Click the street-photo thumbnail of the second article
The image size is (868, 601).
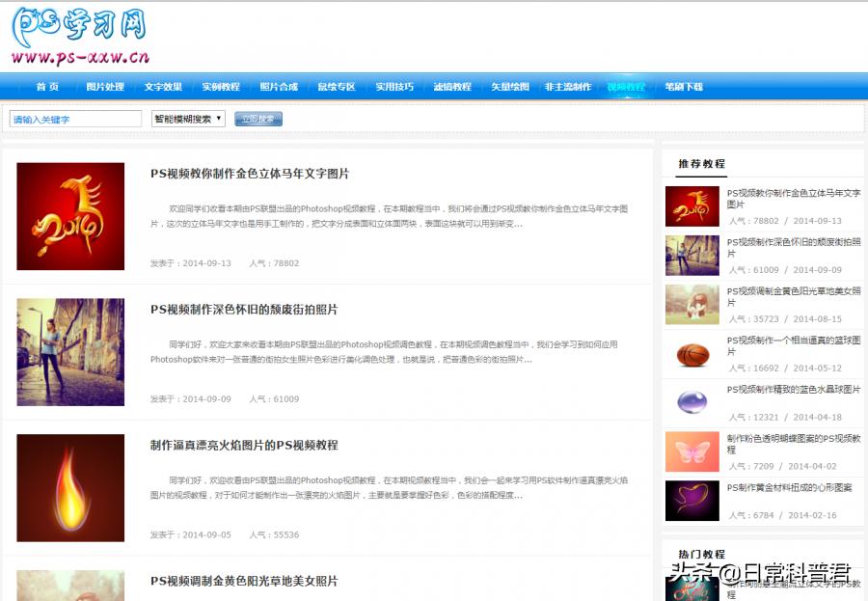69,351
